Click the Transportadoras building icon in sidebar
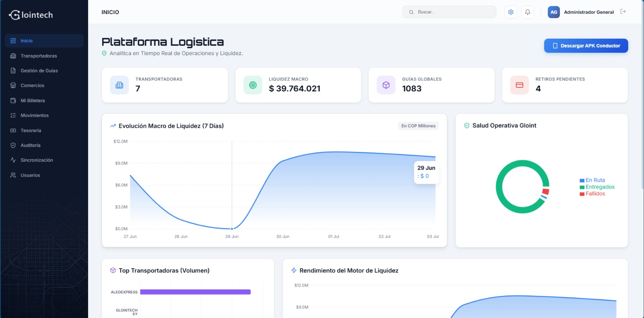The image size is (644, 318). click(13, 56)
